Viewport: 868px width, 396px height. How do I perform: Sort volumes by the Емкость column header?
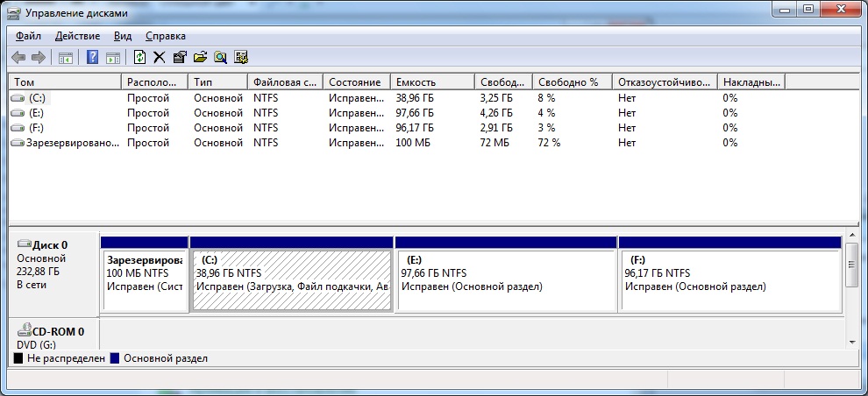tap(431, 81)
